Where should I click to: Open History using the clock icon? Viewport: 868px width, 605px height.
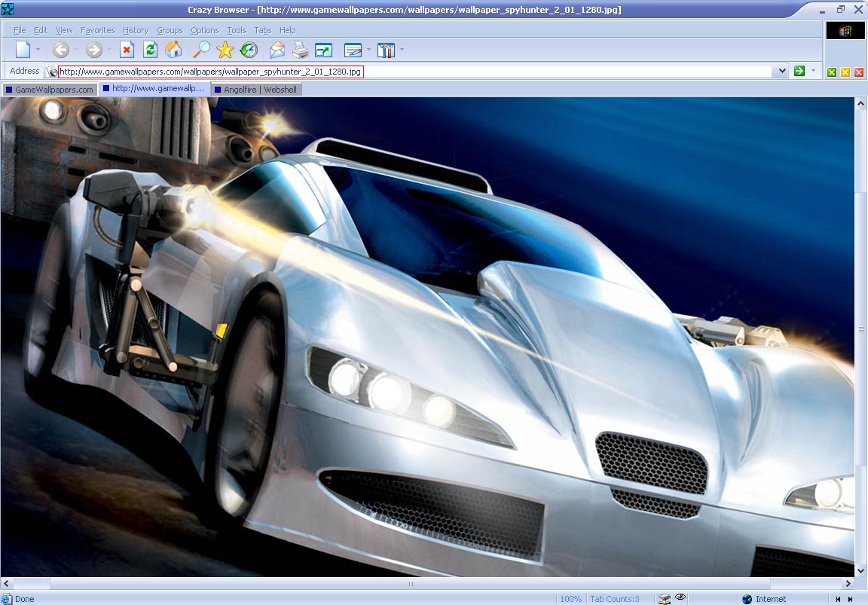pyautogui.click(x=249, y=50)
